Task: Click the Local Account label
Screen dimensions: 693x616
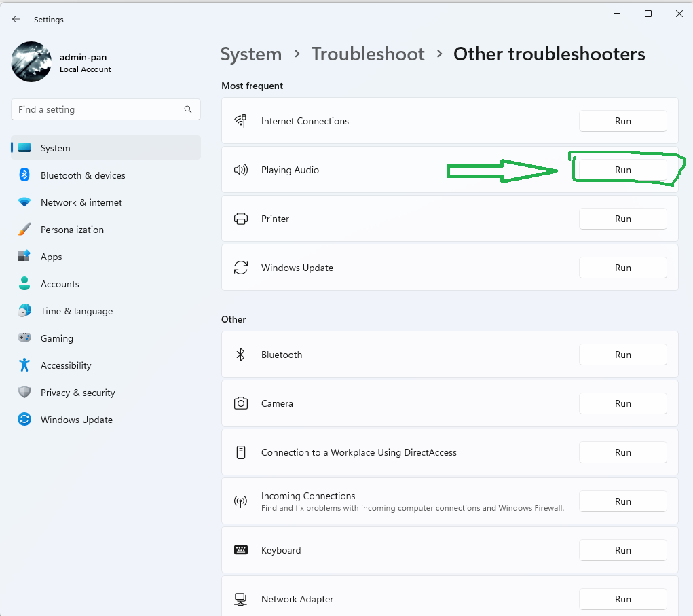Action: point(86,69)
